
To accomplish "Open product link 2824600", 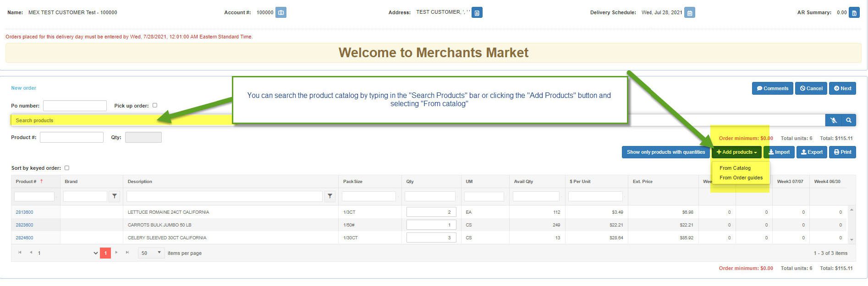I will coord(24,238).
